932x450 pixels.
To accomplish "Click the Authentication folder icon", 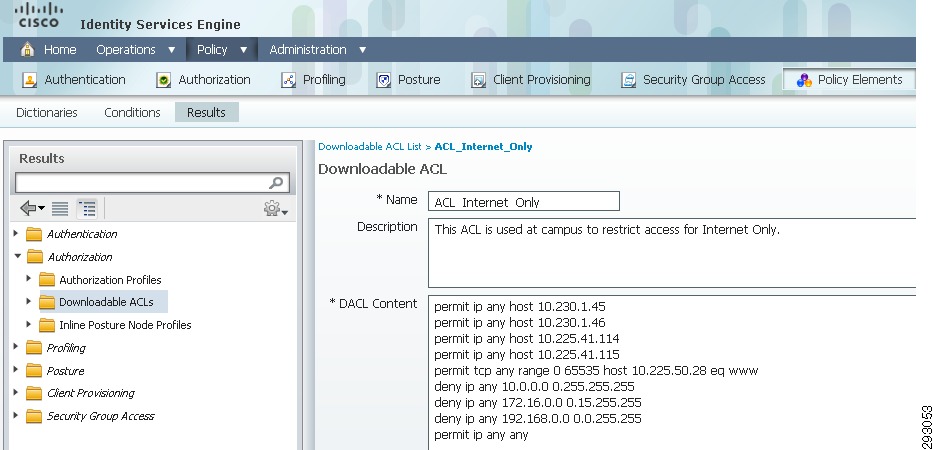I will point(34,234).
